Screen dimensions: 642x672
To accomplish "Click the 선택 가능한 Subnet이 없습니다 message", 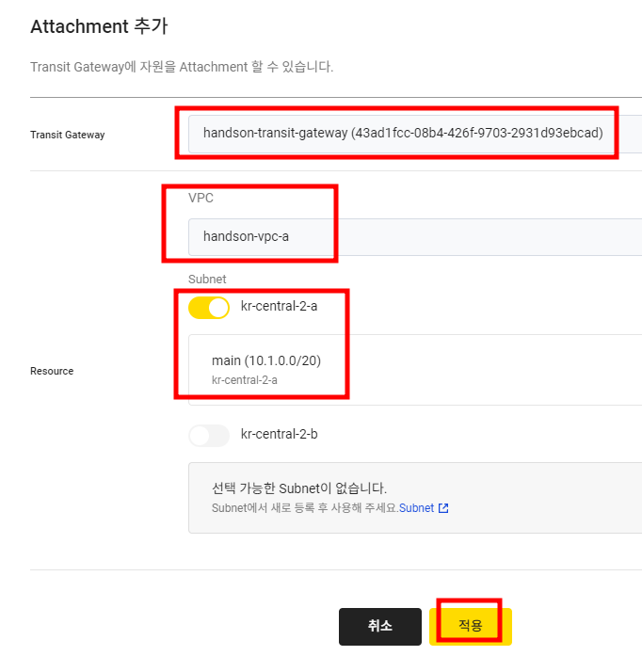I will click(x=299, y=488).
